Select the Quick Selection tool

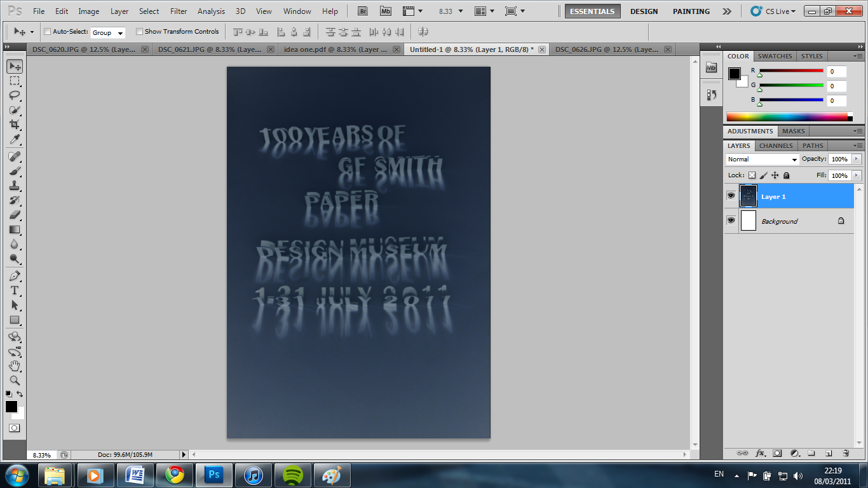pos(15,110)
